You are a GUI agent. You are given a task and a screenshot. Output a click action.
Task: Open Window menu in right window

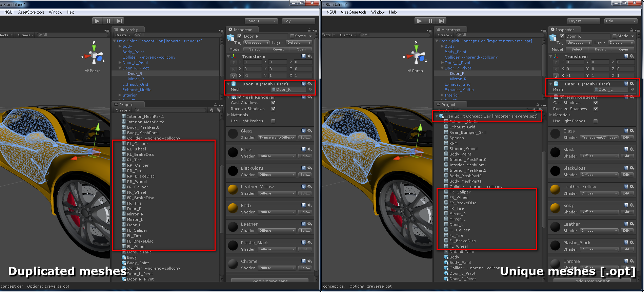tap(378, 12)
